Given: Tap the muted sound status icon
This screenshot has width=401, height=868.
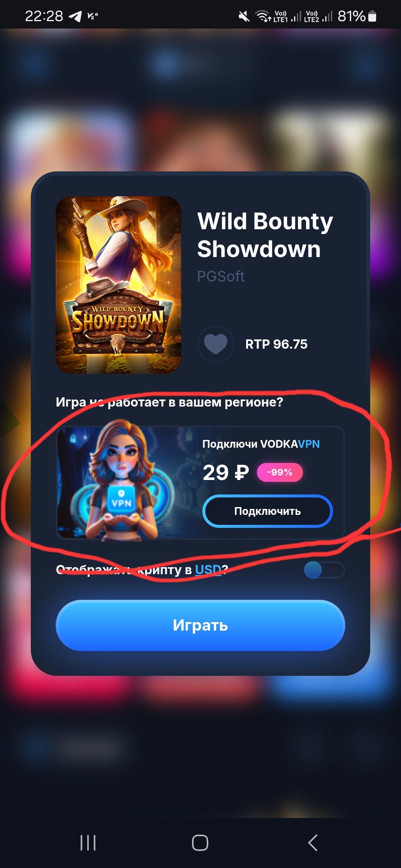Looking at the screenshot, I should pyautogui.click(x=244, y=16).
